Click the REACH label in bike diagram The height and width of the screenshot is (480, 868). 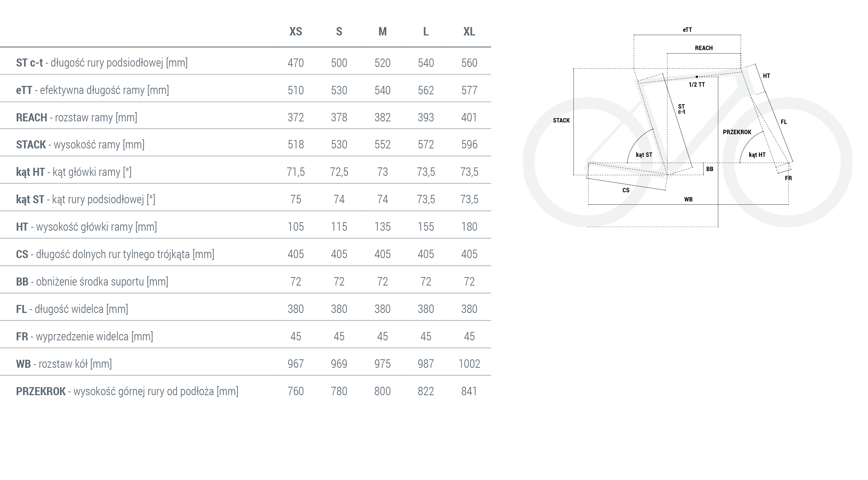(704, 48)
